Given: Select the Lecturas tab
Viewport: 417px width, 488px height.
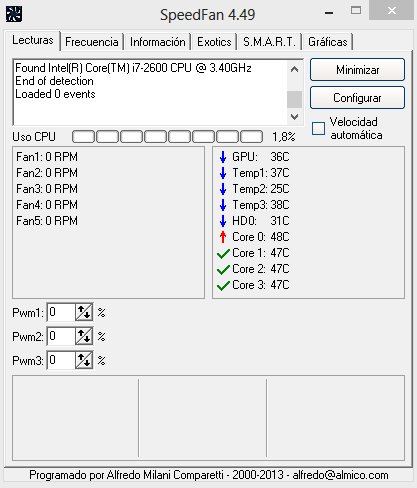Looking at the screenshot, I should coord(33,40).
